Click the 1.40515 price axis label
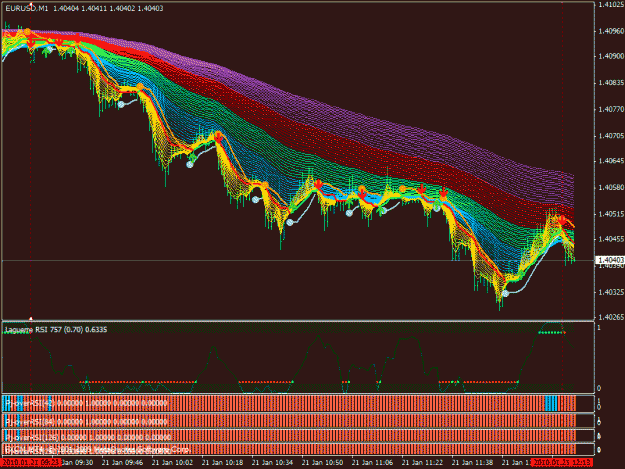This screenshot has height=469, width=625. [611, 214]
